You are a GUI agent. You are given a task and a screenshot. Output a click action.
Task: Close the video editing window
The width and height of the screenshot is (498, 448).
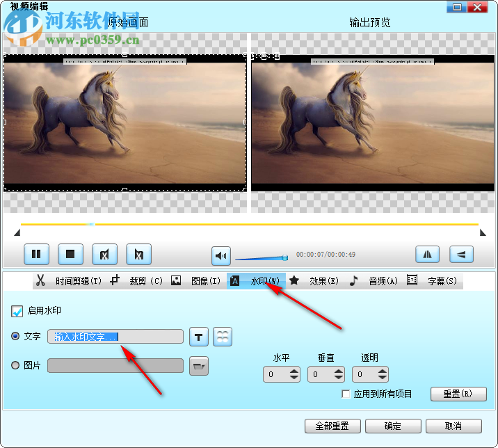(477, 7)
